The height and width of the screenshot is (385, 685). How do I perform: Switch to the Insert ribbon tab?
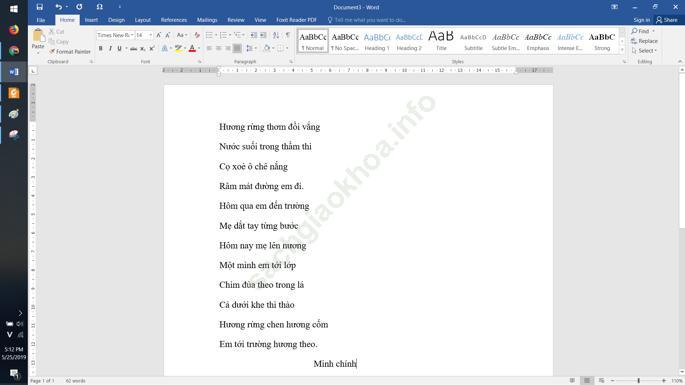91,20
